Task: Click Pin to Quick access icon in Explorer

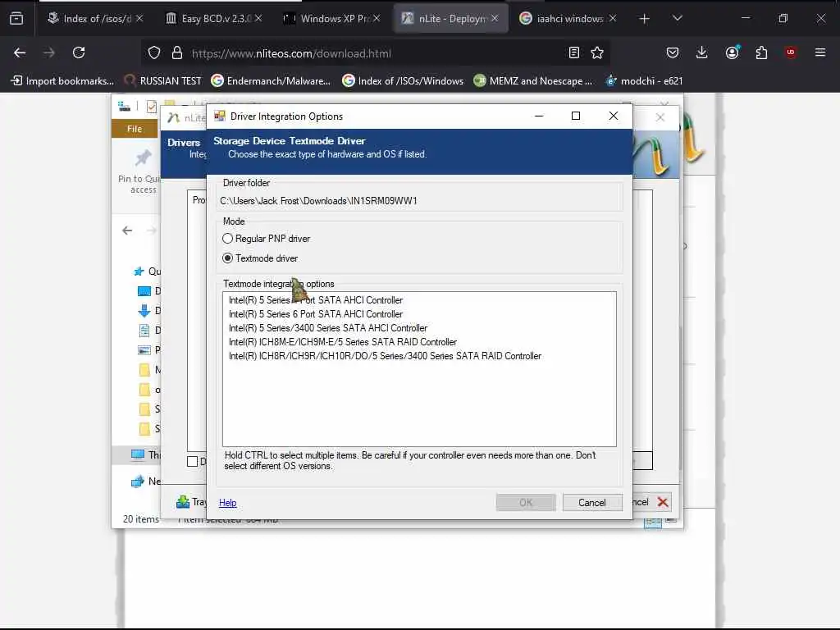Action: click(143, 158)
